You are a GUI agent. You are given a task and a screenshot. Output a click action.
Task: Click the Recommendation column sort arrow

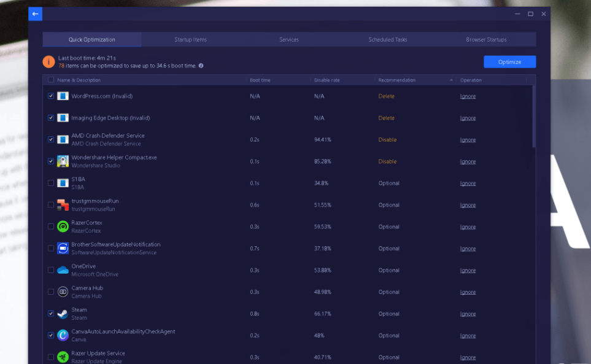(451, 80)
